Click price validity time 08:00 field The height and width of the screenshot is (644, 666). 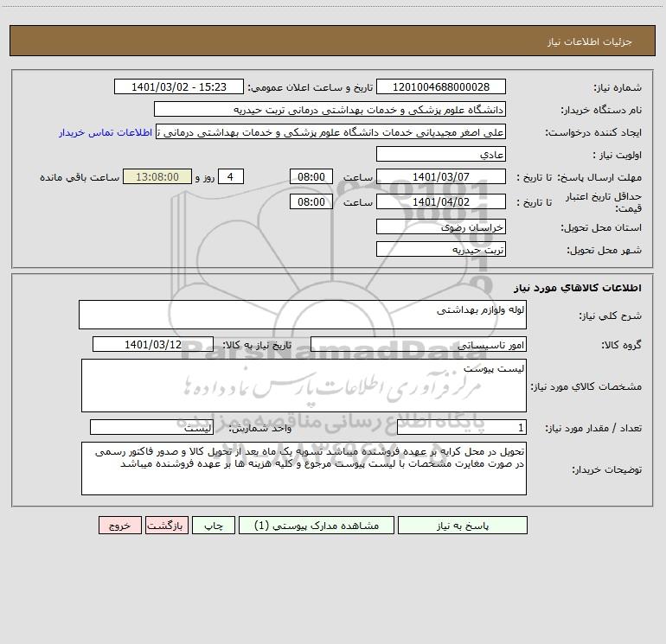(x=311, y=201)
